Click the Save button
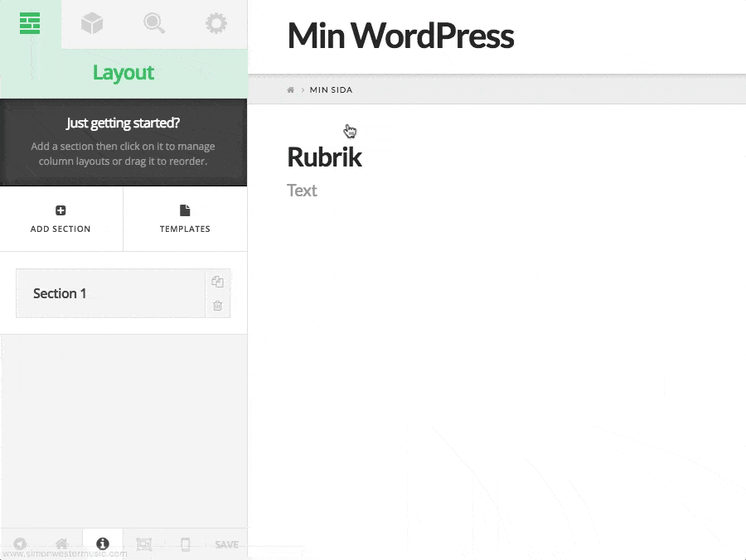 226,544
